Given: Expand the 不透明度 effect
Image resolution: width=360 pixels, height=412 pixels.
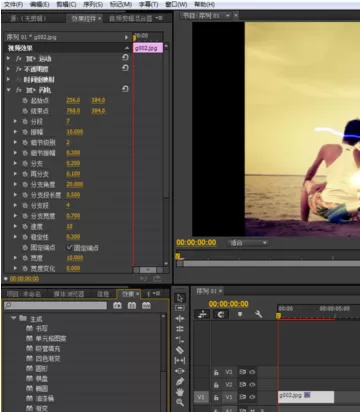Looking at the screenshot, I should coord(8,69).
